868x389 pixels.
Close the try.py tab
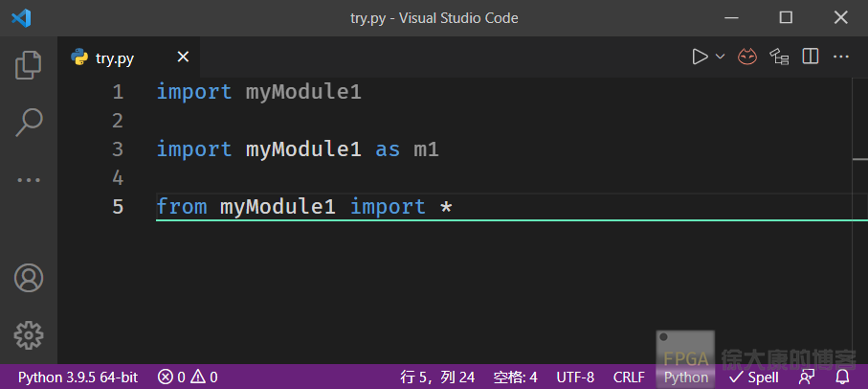182,57
